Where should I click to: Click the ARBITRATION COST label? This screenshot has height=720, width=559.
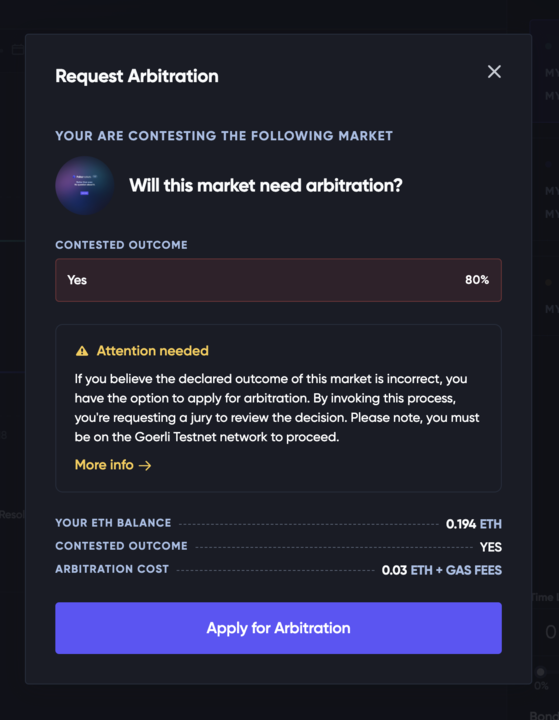112,569
